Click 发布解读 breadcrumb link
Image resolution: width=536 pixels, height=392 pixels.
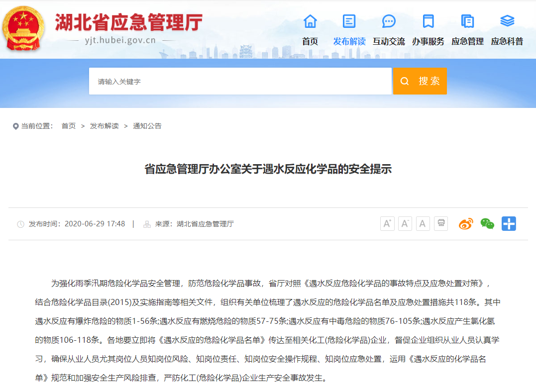[104, 126]
